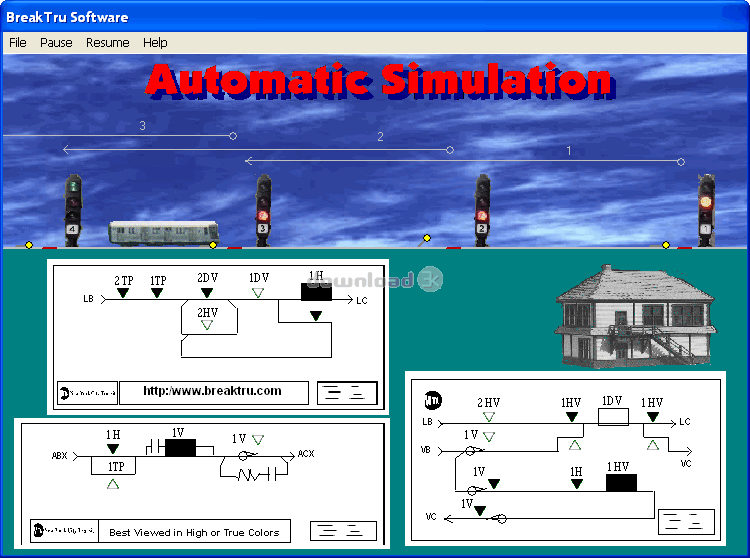The image size is (750, 558).
Task: Click the 1DV box in the right diagram
Action: coord(612,415)
